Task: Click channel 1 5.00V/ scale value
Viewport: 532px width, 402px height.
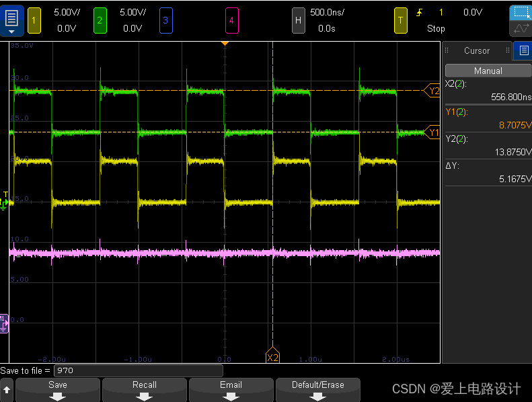Action: (67, 13)
